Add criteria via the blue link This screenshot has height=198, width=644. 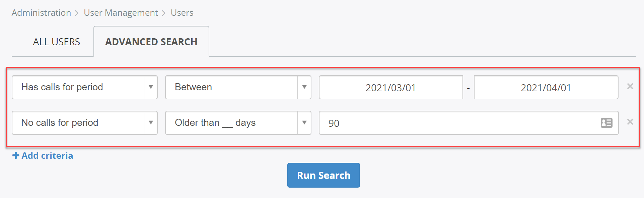43,156
